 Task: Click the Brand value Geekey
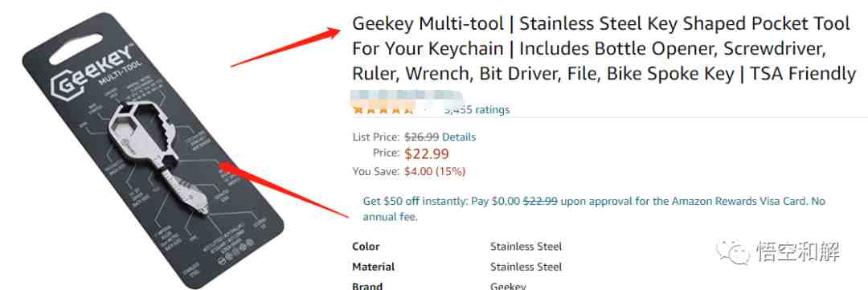click(x=508, y=286)
